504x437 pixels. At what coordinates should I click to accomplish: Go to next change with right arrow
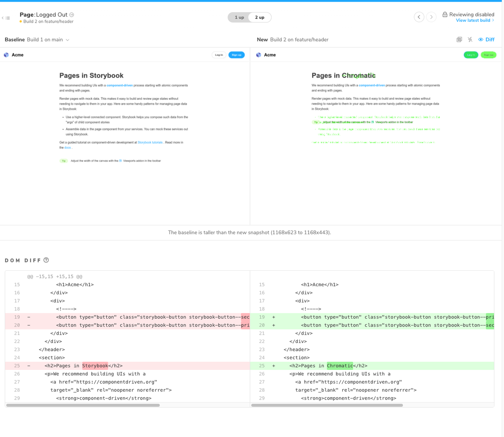(431, 17)
